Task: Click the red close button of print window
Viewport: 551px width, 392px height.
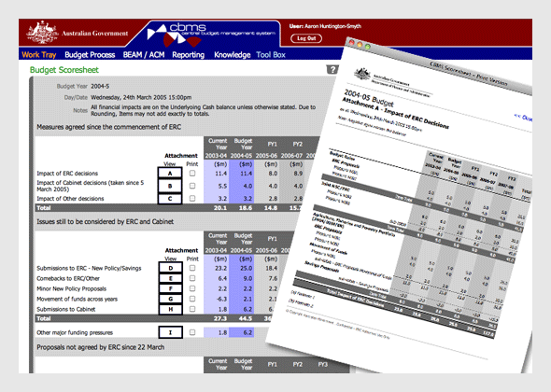Action: tap(351, 43)
